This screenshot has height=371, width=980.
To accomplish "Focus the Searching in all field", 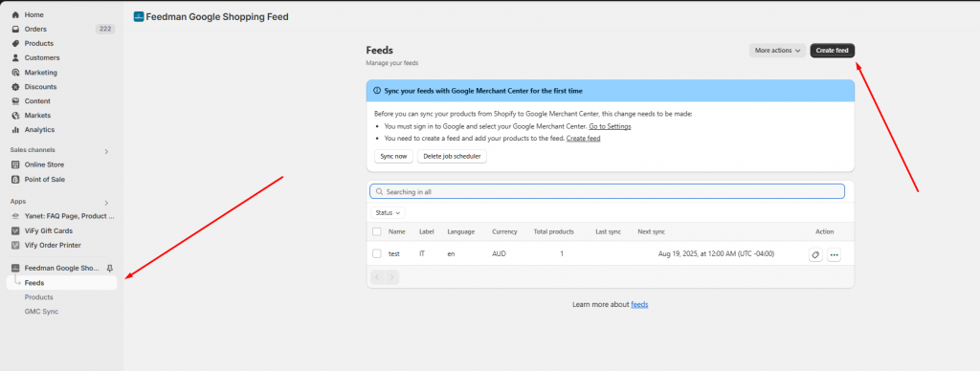I will click(607, 192).
